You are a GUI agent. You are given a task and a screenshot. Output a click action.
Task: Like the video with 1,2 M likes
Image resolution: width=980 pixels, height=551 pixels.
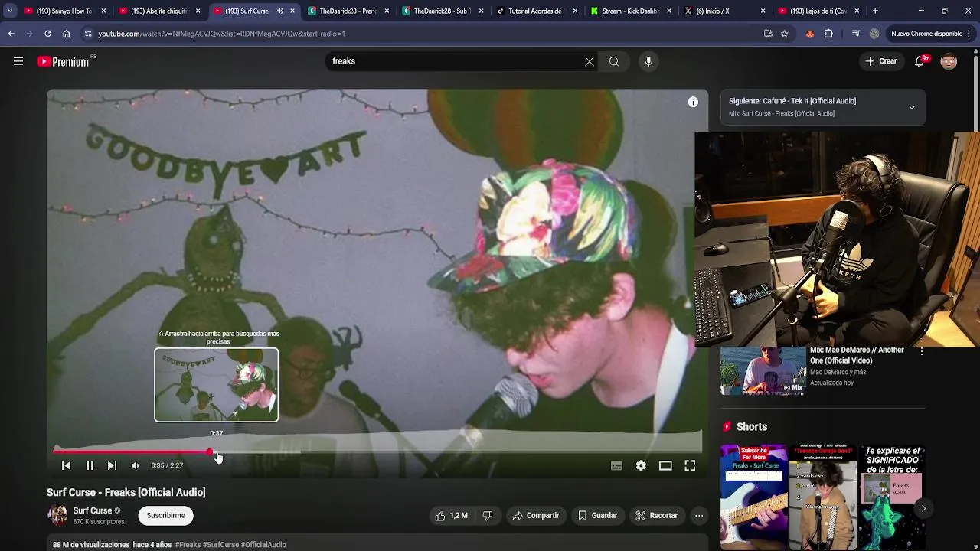pyautogui.click(x=451, y=516)
